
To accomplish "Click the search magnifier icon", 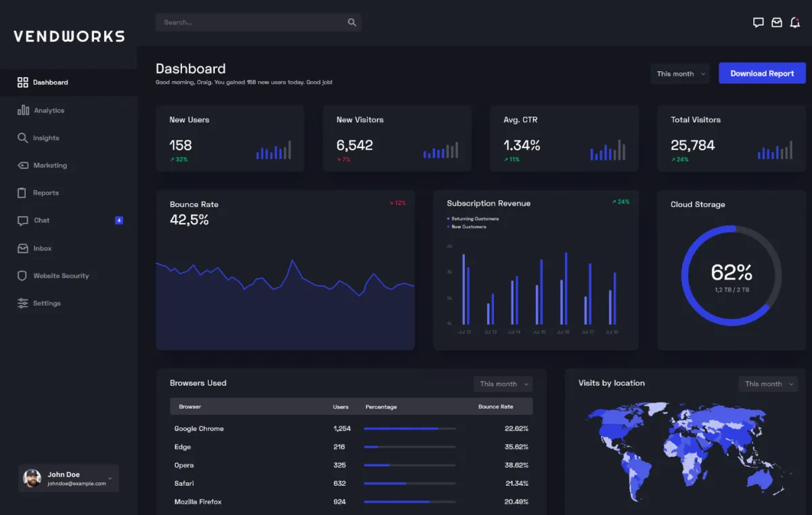I will 352,22.
